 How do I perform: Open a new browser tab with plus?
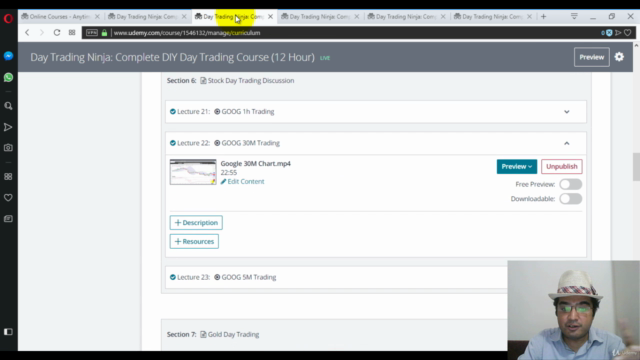543,17
